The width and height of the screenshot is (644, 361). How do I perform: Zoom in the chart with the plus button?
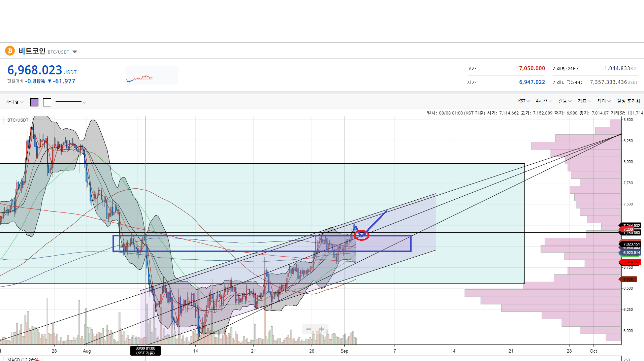[x=322, y=329]
